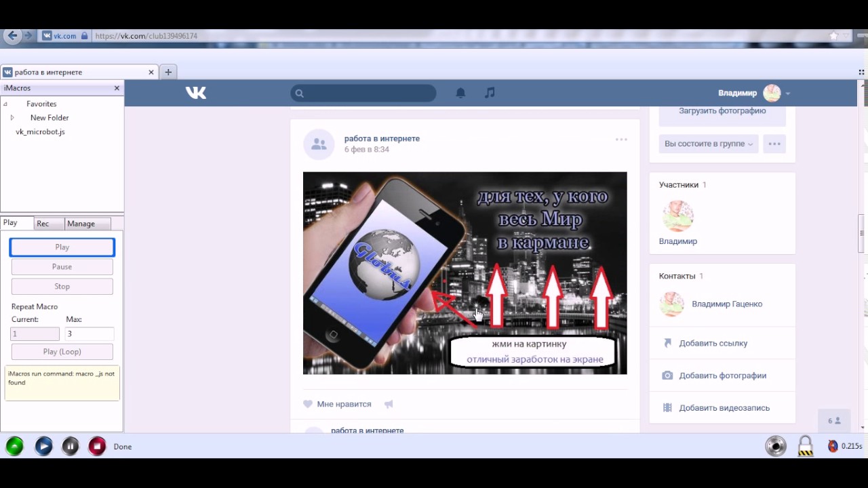This screenshot has height=488, width=868.
Task: Open the Добавить ссылку link
Action: click(713, 344)
